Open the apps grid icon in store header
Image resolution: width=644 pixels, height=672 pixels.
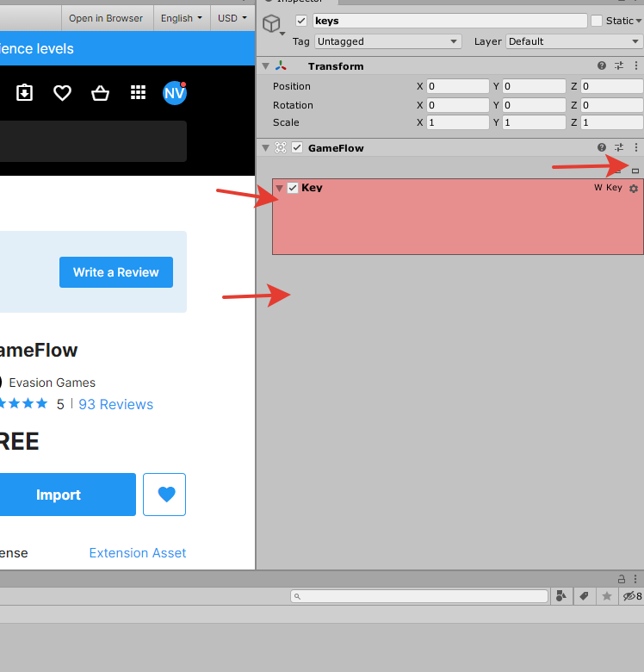(x=138, y=92)
